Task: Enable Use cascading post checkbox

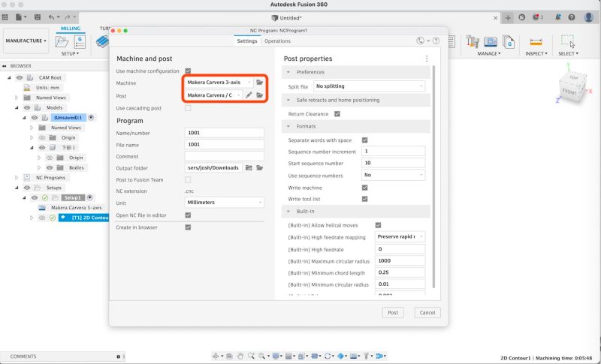Action: (x=188, y=108)
